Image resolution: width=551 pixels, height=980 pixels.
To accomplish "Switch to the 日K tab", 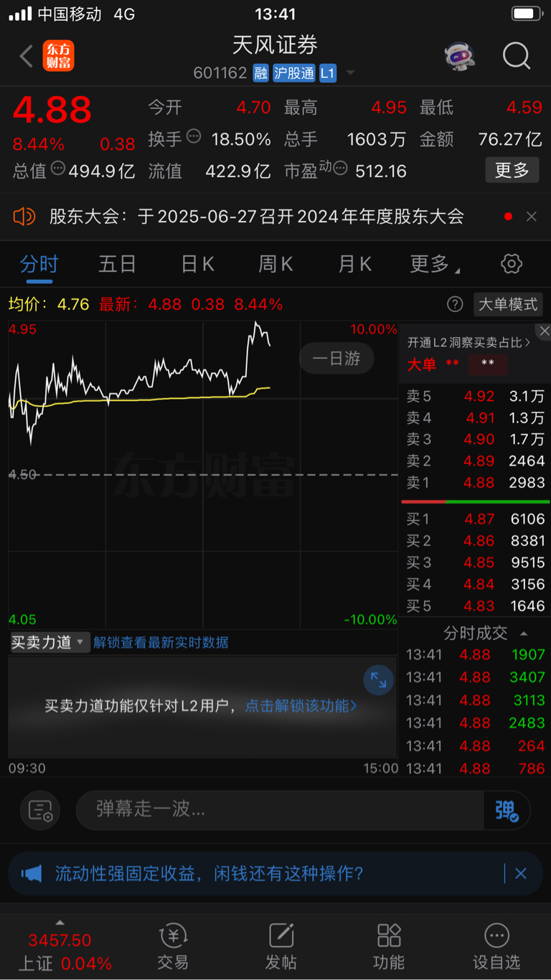I will [197, 264].
